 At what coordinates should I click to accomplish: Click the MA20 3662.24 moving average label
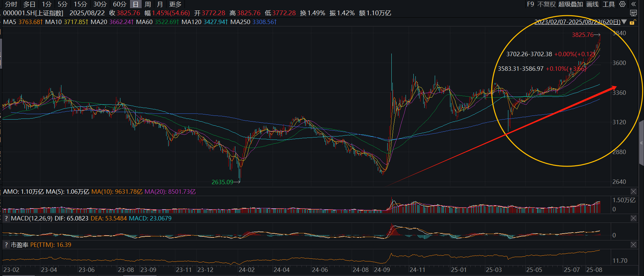[112, 22]
